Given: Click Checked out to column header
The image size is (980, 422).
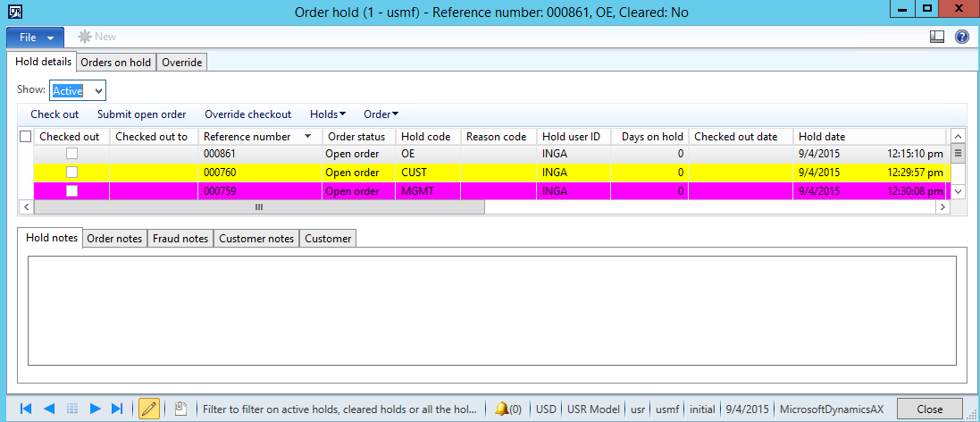Looking at the screenshot, I should point(155,136).
